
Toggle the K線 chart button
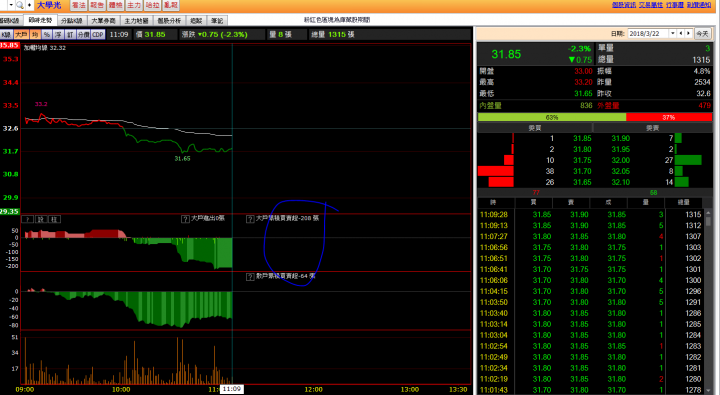click(6, 34)
